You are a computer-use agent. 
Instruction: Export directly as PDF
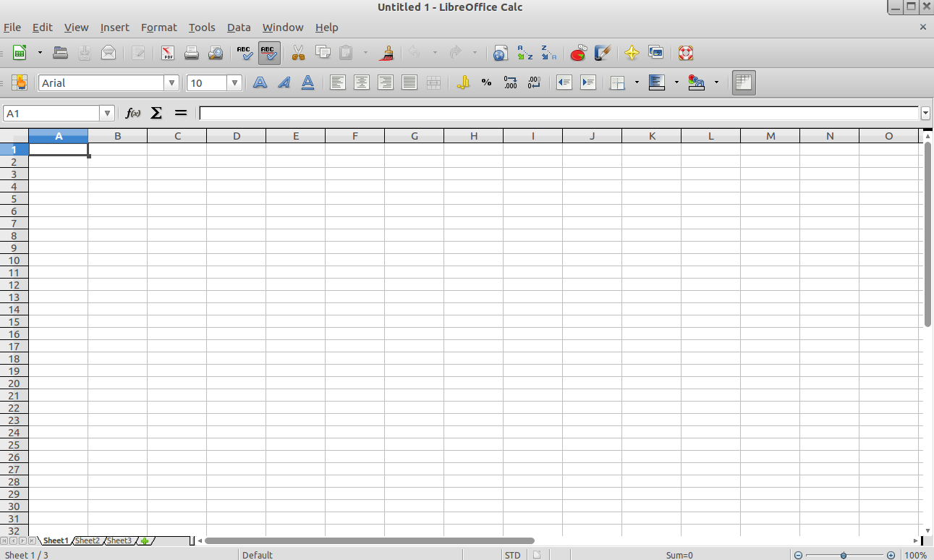point(168,53)
